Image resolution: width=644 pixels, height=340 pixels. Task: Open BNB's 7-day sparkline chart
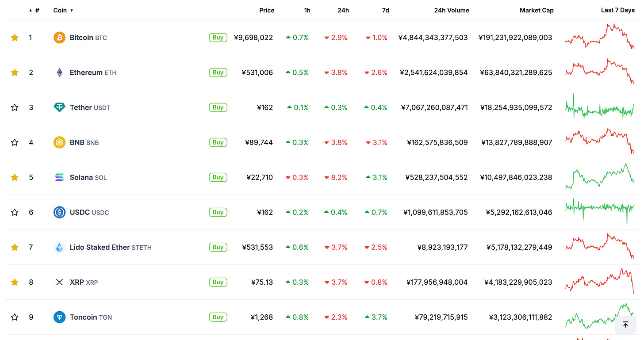click(x=599, y=141)
